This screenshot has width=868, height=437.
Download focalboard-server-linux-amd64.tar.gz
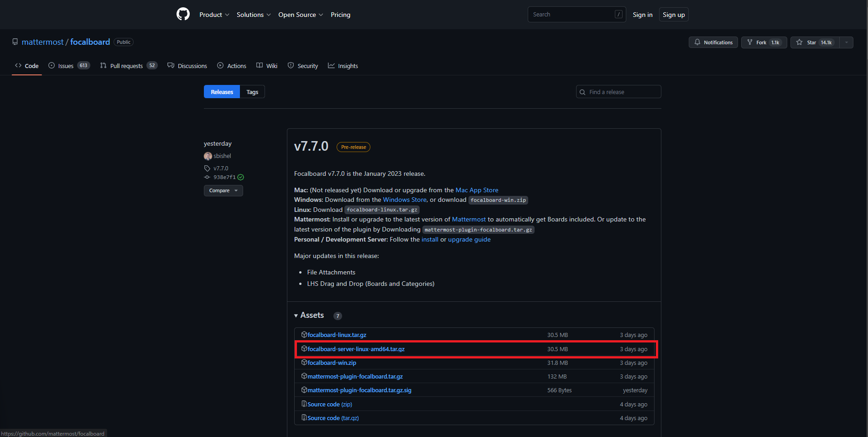click(x=356, y=349)
